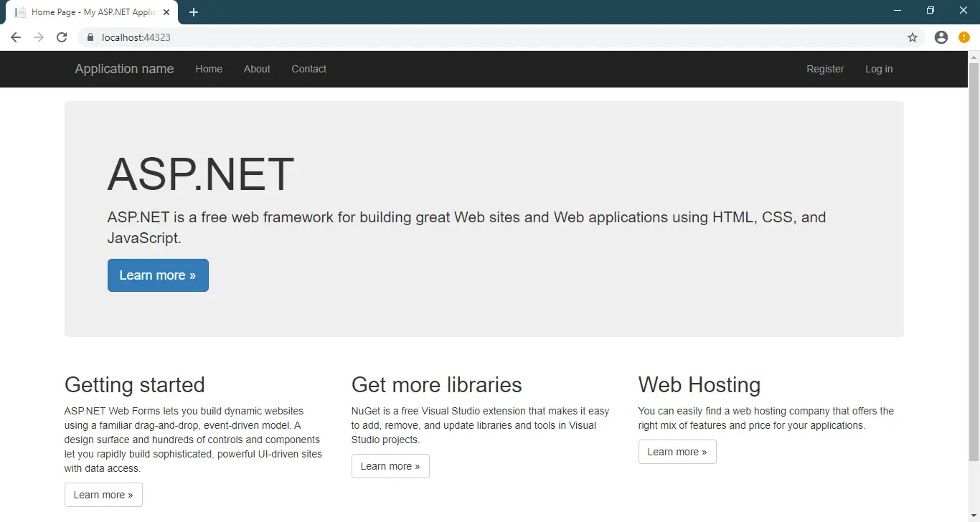
Task: Open the About nav menu item
Action: 257,69
